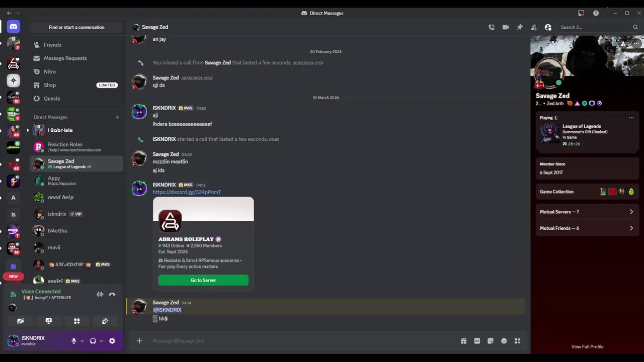Deafen with the headphones button
Viewport: 644px width, 362px height.
(93, 341)
